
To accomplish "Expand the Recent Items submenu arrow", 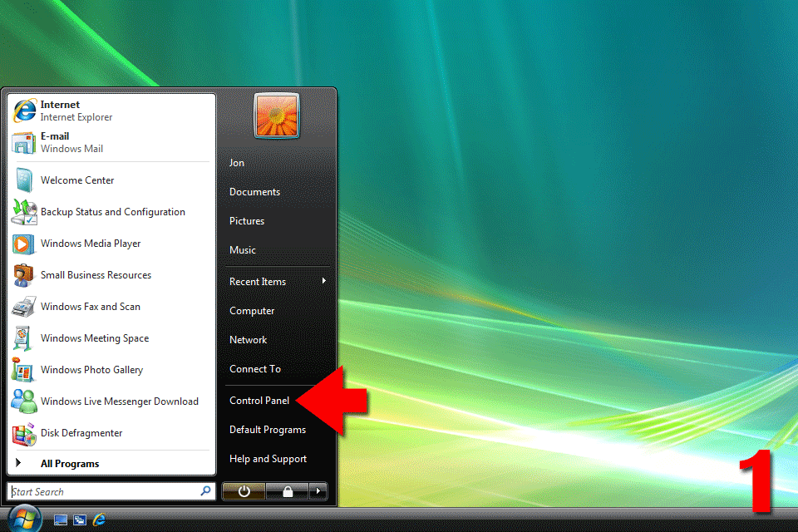I will coord(323,281).
